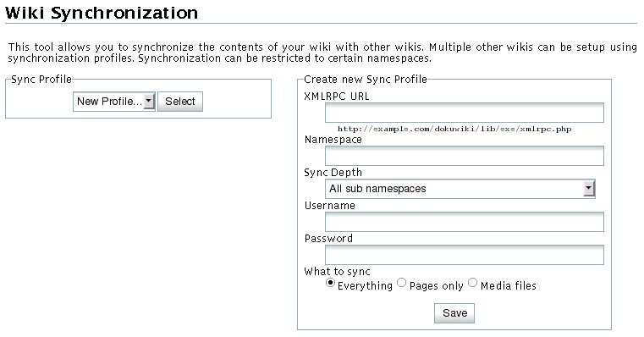
Task: Choose the Media files radio button
Action: click(x=473, y=283)
